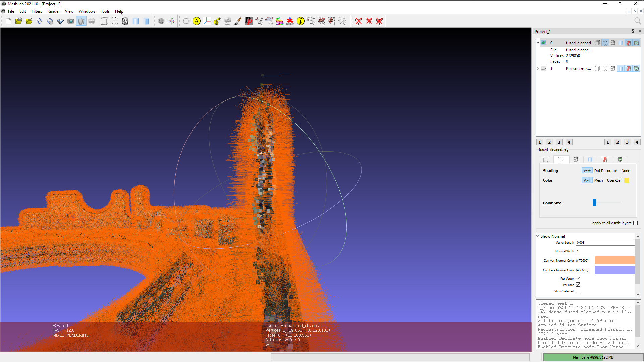
Task: Click the GEOREF reference tool icon
Action: point(290,21)
